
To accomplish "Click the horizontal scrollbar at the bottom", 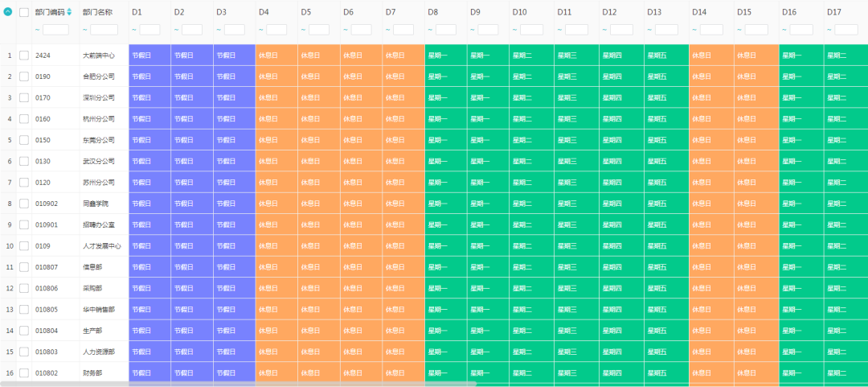I will 241,384.
